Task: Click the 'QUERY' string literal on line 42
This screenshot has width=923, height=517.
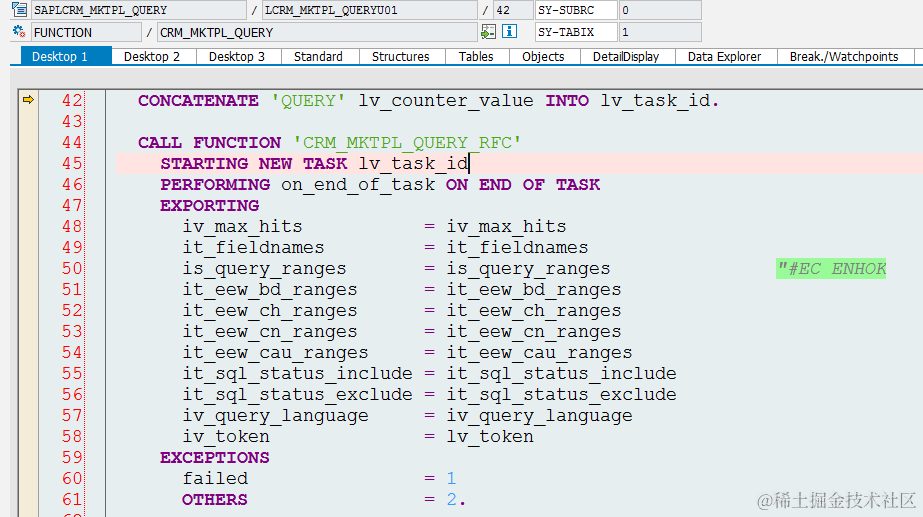Action: pyautogui.click(x=308, y=101)
